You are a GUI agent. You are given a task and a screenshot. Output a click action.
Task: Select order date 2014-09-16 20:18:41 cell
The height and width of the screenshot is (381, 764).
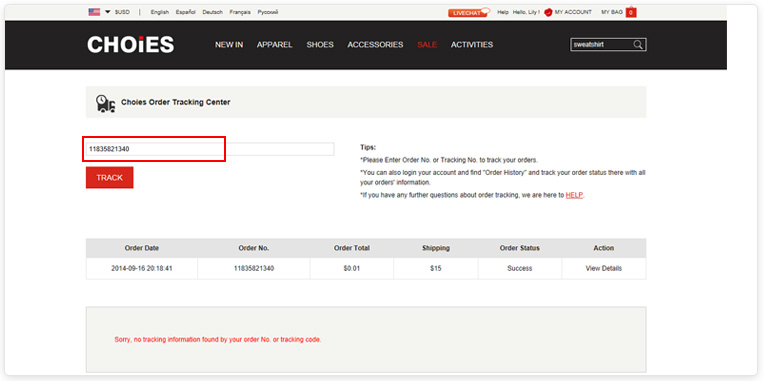(142, 268)
